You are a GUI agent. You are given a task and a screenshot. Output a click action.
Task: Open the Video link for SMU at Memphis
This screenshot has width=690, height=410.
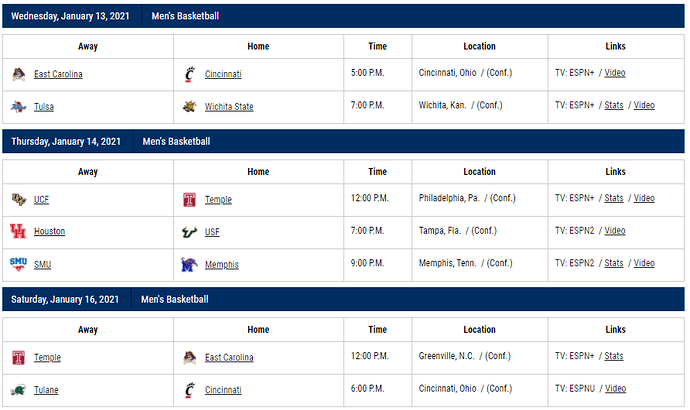coord(644,263)
